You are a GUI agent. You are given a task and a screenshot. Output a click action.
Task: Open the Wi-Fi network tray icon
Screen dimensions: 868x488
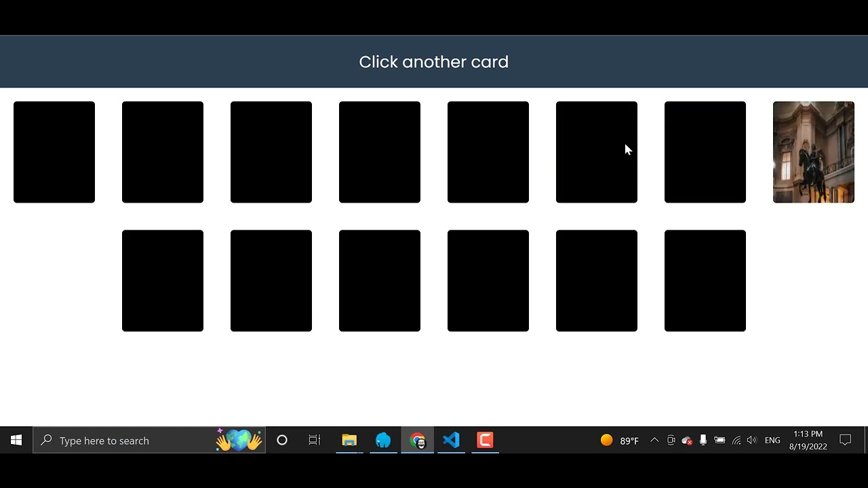736,441
